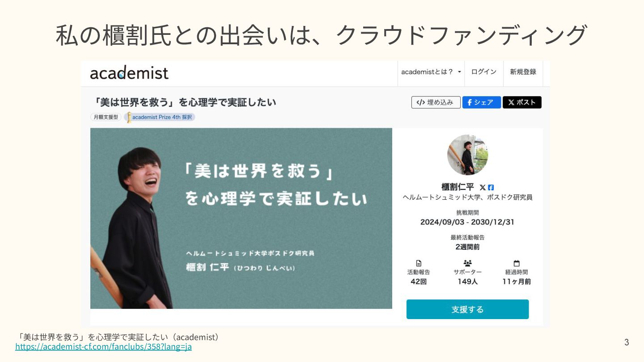Open the 新規登録 menu item

[x=523, y=72]
